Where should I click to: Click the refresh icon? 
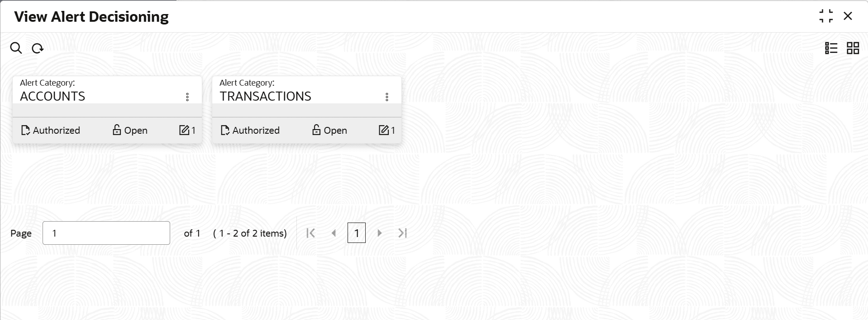pos(38,48)
